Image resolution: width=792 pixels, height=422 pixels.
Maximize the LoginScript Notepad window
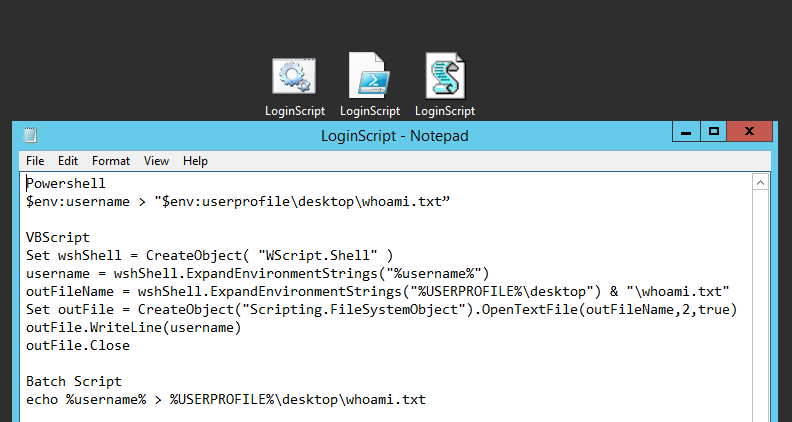point(714,131)
